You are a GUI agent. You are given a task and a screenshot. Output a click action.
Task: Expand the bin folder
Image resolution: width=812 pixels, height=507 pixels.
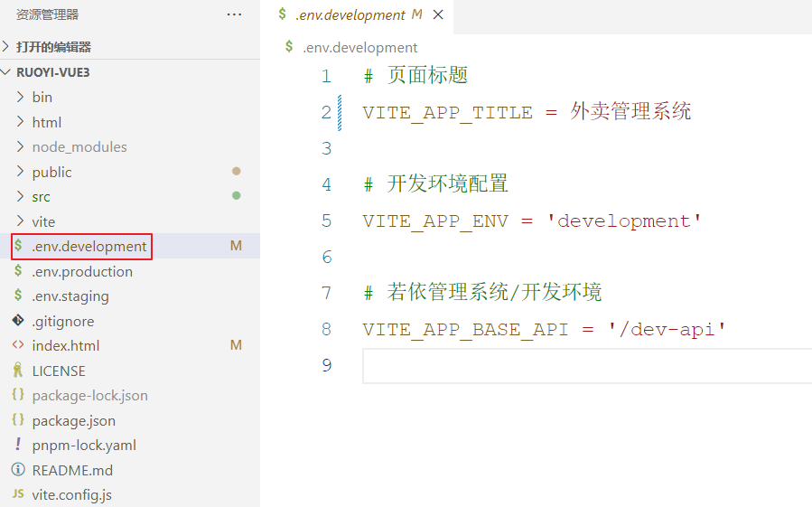[42, 97]
